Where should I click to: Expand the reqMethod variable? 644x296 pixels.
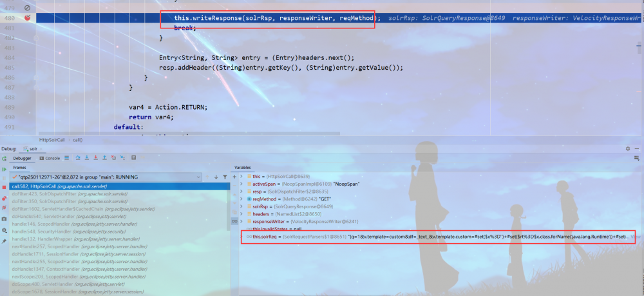[x=241, y=199]
